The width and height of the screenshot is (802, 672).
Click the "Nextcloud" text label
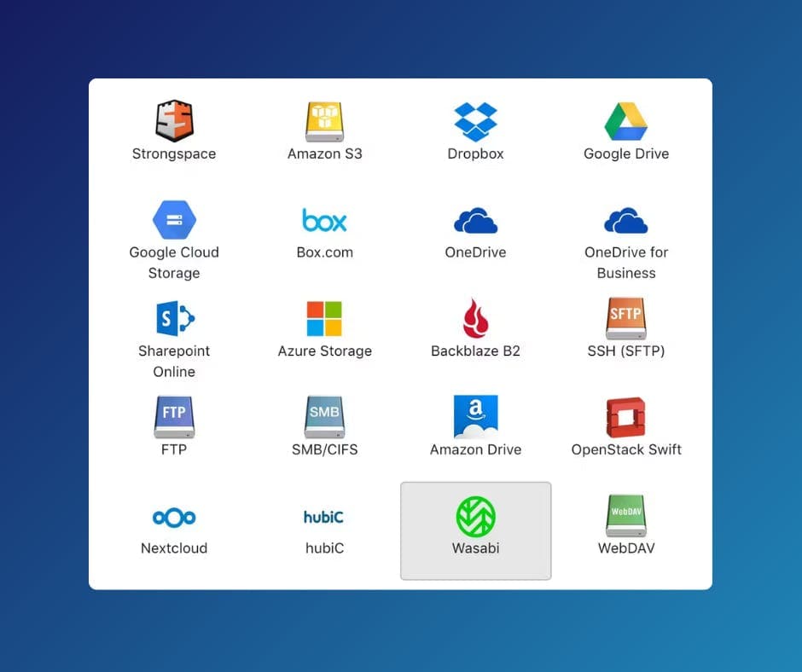coord(174,548)
